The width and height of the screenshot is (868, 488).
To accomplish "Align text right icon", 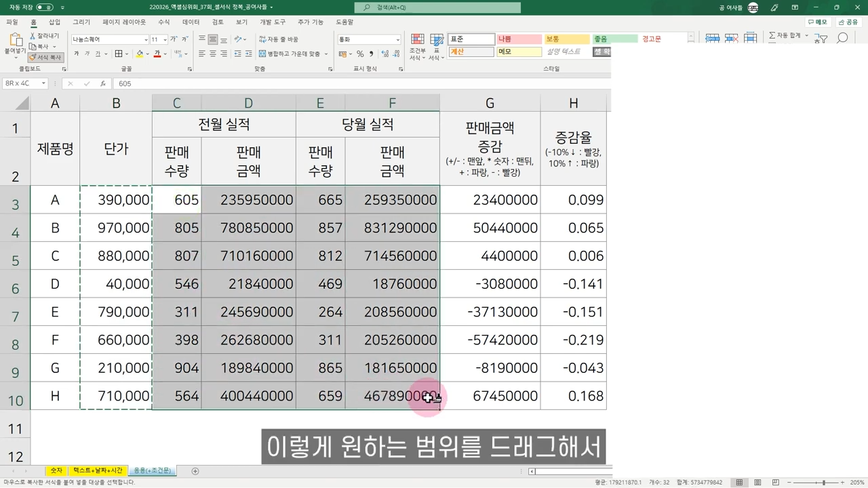I will tap(224, 54).
